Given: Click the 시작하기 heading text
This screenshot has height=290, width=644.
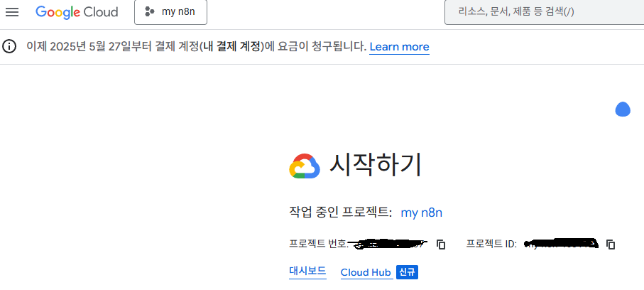Looking at the screenshot, I should [x=376, y=165].
